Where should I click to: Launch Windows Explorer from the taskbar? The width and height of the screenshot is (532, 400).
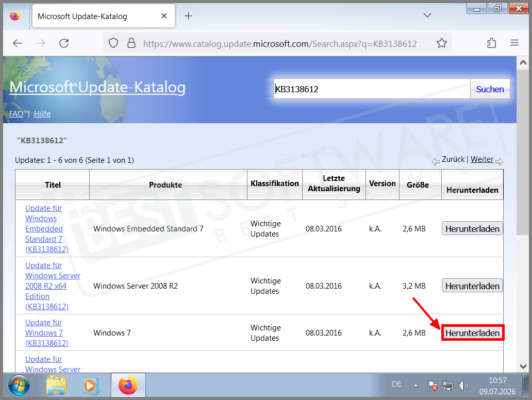pyautogui.click(x=56, y=386)
